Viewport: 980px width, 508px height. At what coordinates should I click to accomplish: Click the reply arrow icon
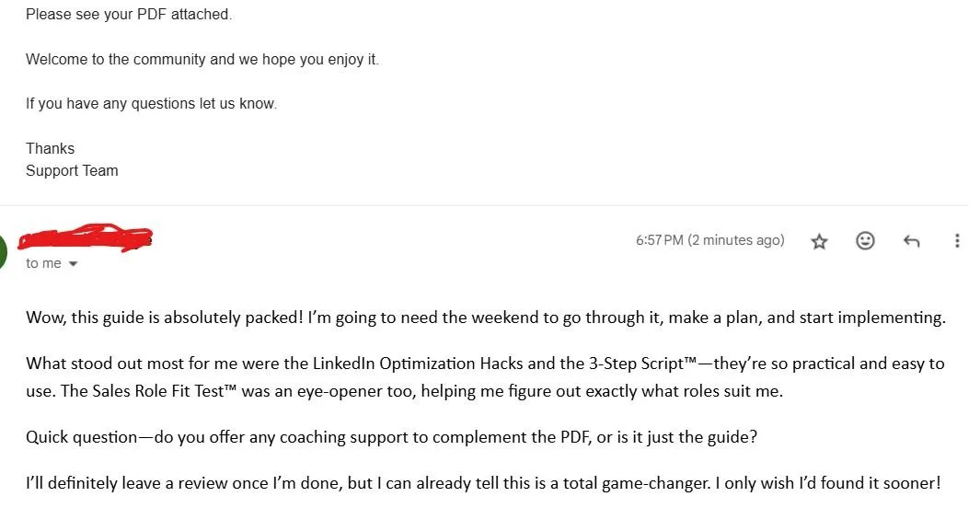click(911, 241)
